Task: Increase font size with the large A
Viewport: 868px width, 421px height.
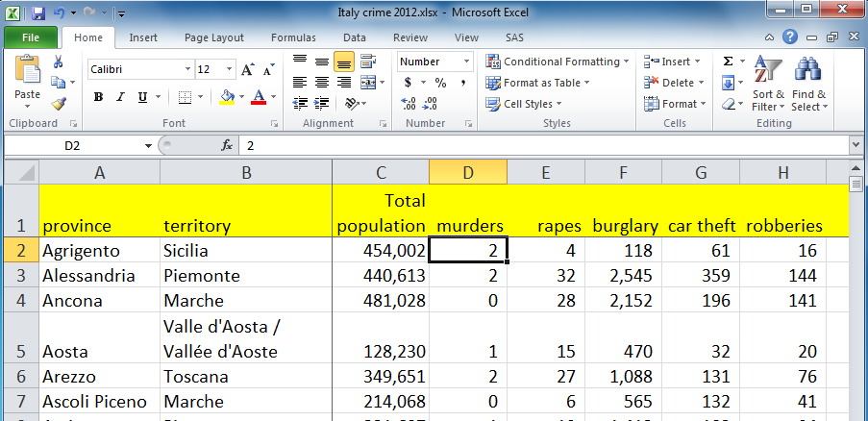Action: [247, 70]
